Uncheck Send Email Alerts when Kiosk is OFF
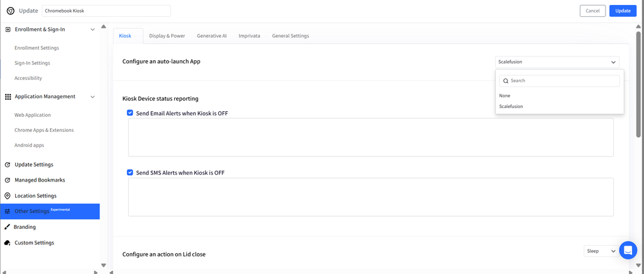The image size is (644, 274). coord(130,112)
